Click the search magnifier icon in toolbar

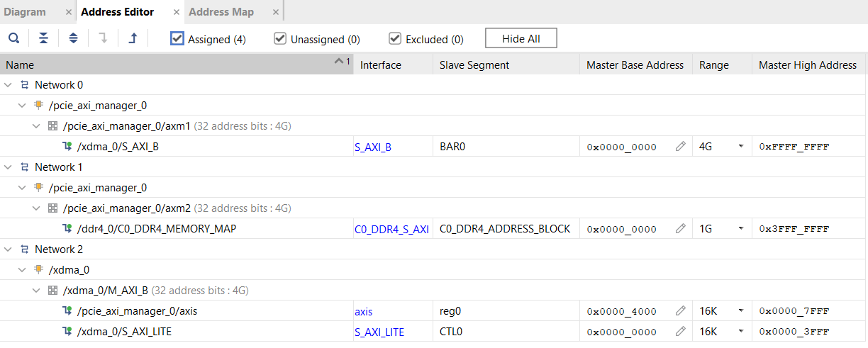(x=13, y=38)
